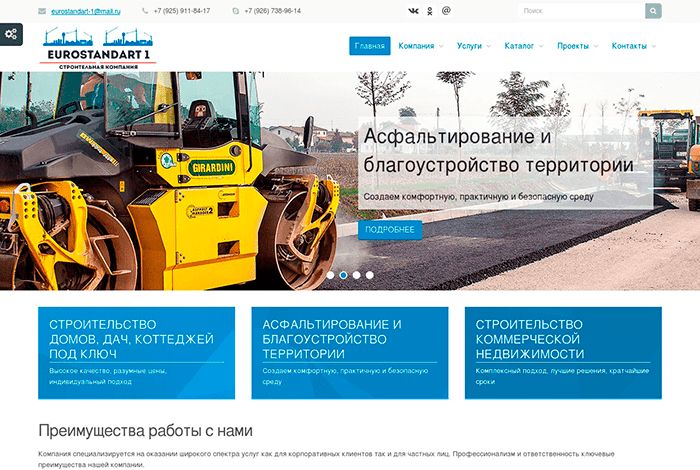Viewport: 700px width, 470px height.
Task: Jump to the fourth carousel slide dot
Action: click(x=369, y=274)
